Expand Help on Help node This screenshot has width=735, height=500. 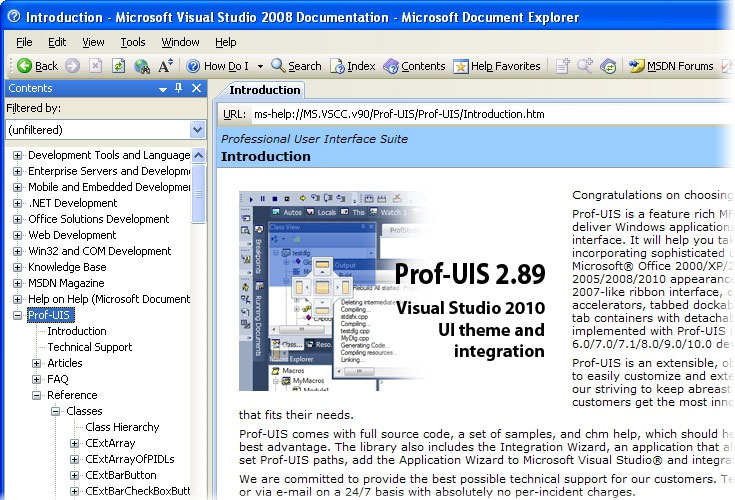pos(17,299)
